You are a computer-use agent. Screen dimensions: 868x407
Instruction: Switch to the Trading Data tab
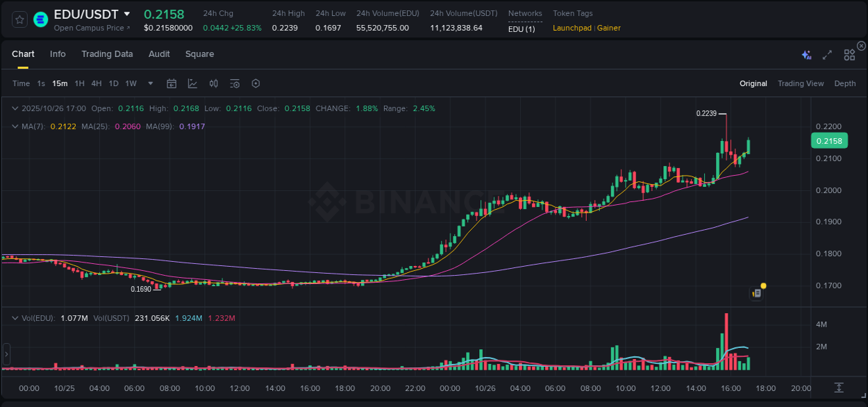click(x=107, y=54)
